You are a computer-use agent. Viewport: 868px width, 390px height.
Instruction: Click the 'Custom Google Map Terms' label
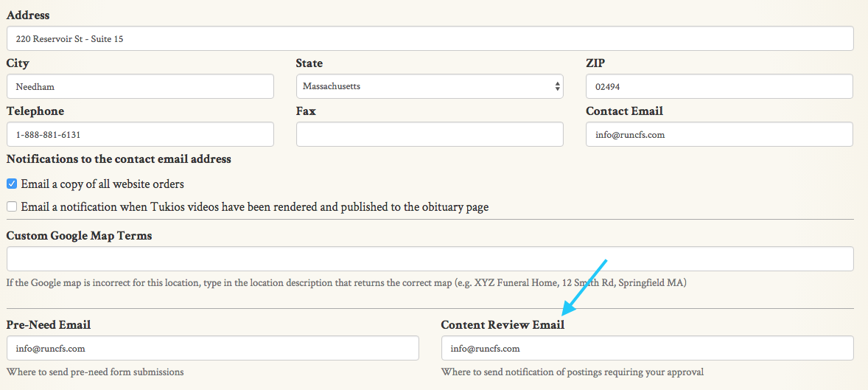pyautogui.click(x=80, y=235)
